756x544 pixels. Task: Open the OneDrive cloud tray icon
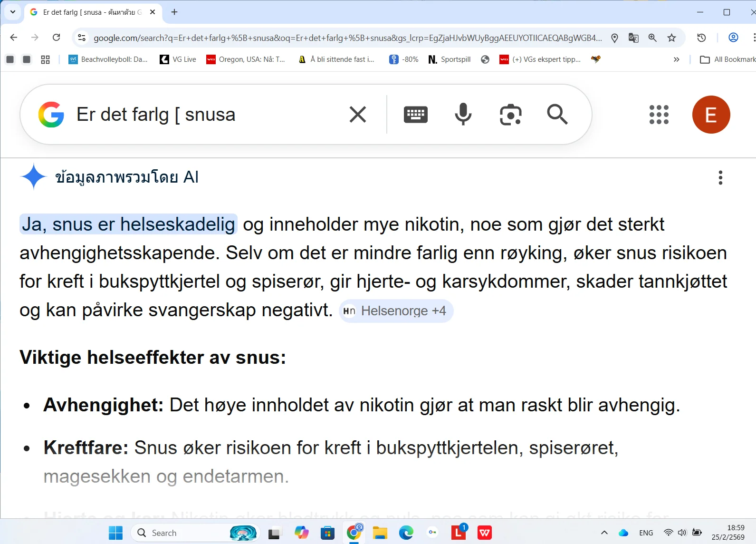click(623, 533)
